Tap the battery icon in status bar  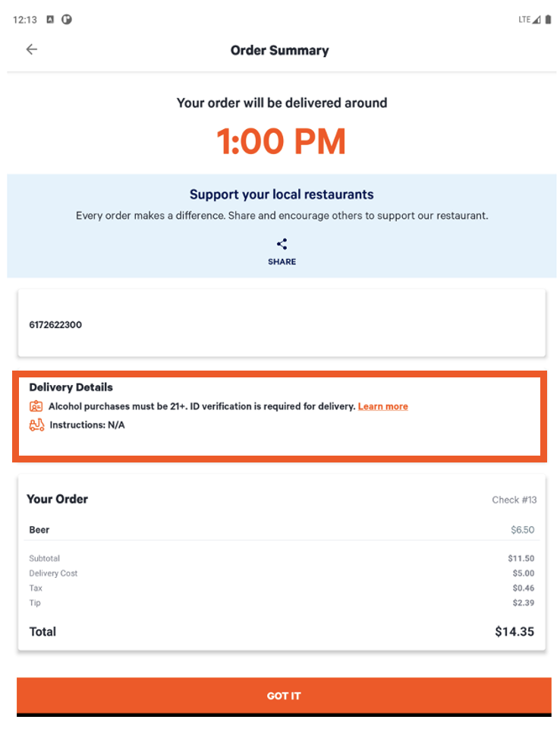coord(549,20)
